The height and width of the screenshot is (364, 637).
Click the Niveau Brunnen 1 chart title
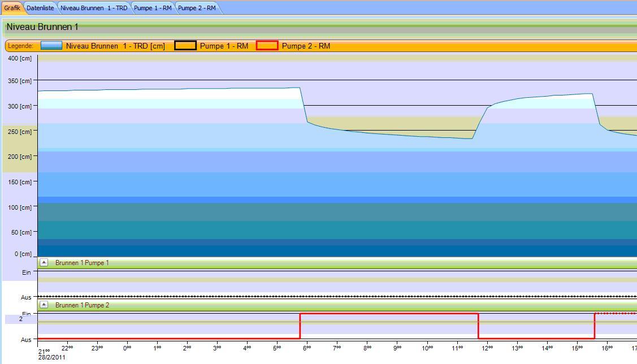coord(42,27)
